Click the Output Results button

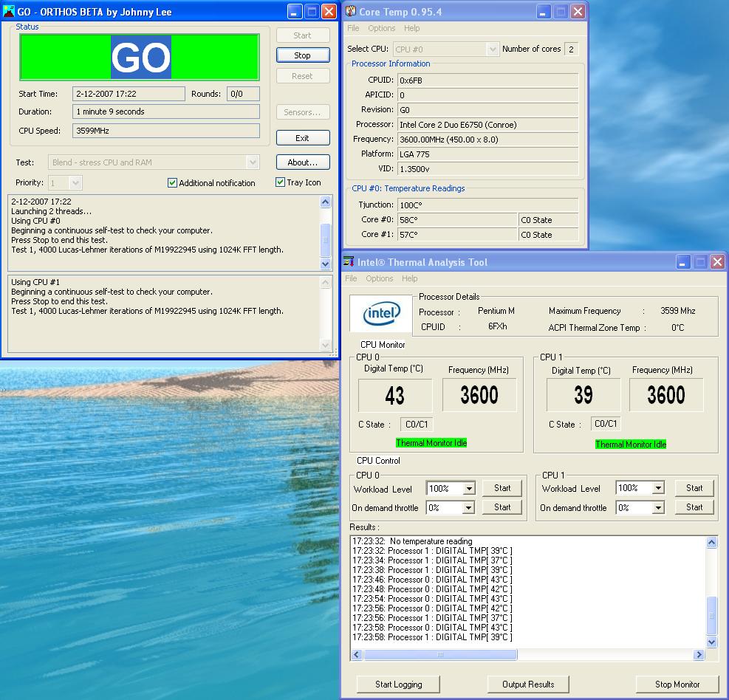[x=528, y=684]
